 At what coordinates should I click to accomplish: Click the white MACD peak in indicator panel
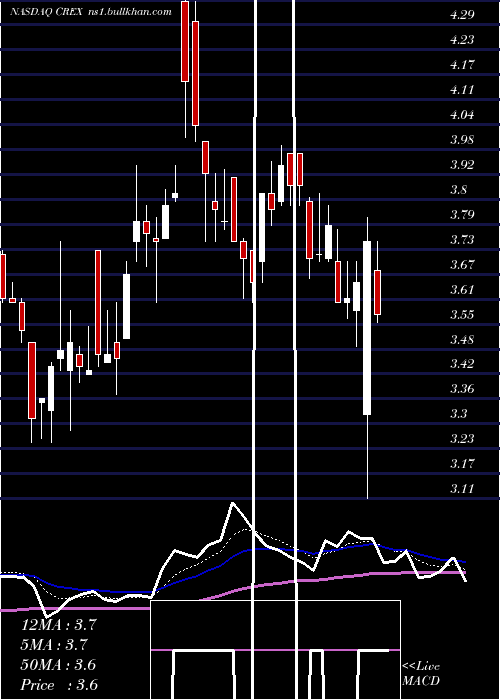point(232,504)
